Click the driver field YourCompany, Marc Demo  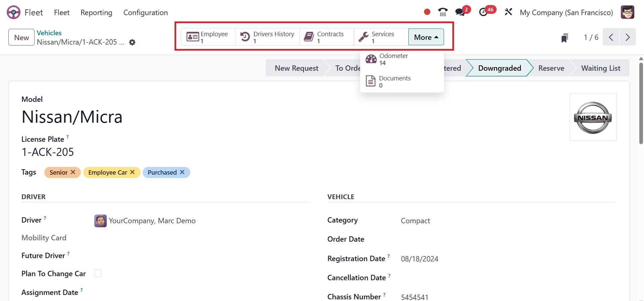[152, 221]
